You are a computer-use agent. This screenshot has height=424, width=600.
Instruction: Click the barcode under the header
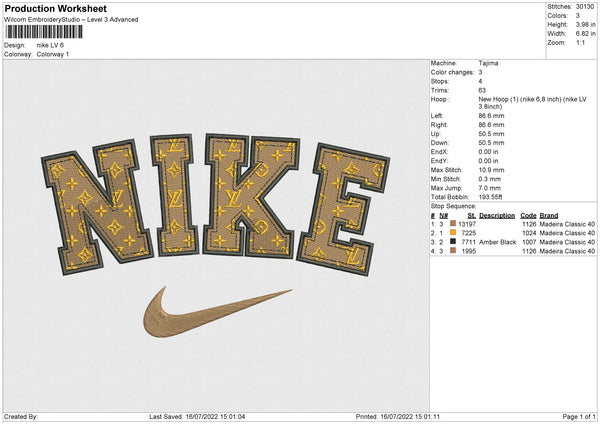click(44, 32)
